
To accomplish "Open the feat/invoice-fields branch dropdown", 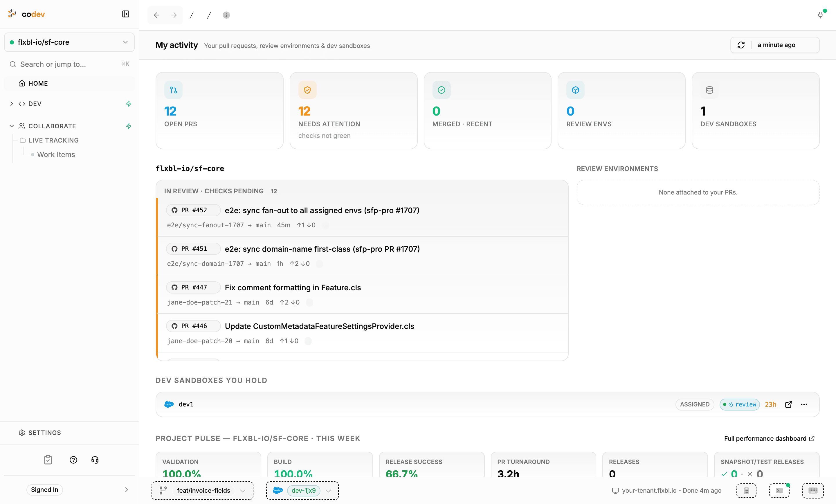I will pos(203,490).
